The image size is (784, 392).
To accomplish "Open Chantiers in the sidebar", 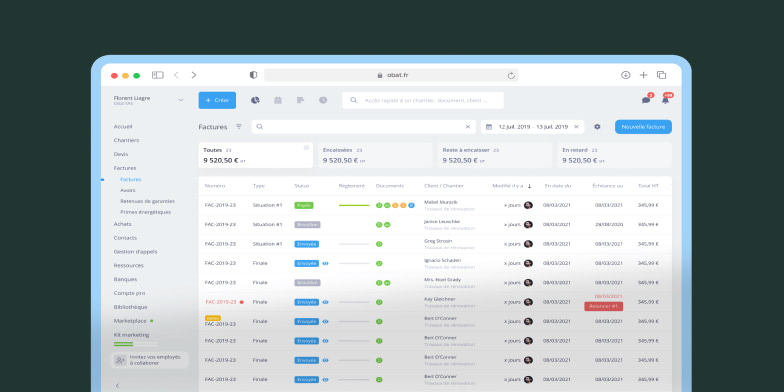I will click(x=126, y=140).
